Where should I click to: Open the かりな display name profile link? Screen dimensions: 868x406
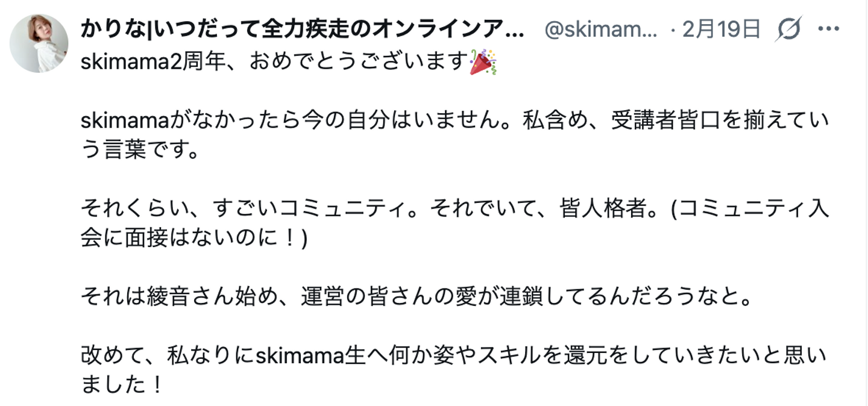(x=301, y=29)
